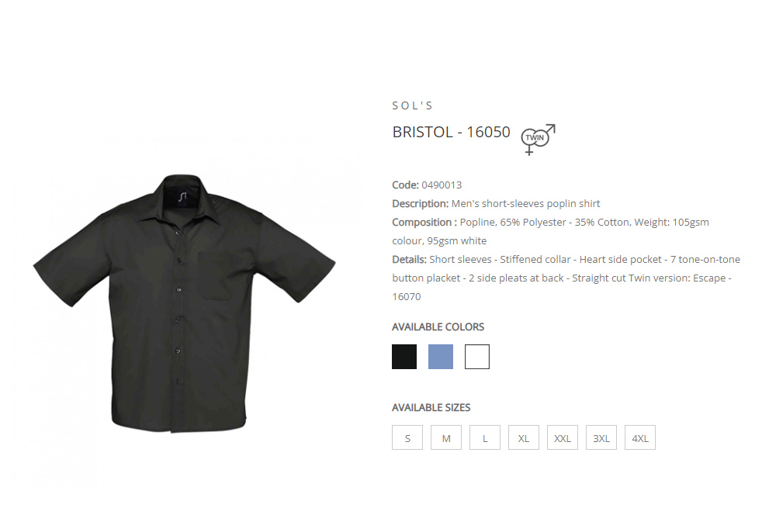Image resolution: width=769 pixels, height=532 pixels.
Task: Select the white color swatch
Action: click(x=477, y=357)
